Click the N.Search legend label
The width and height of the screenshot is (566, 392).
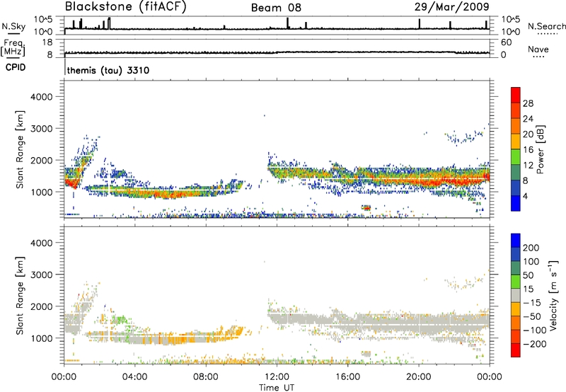(546, 26)
